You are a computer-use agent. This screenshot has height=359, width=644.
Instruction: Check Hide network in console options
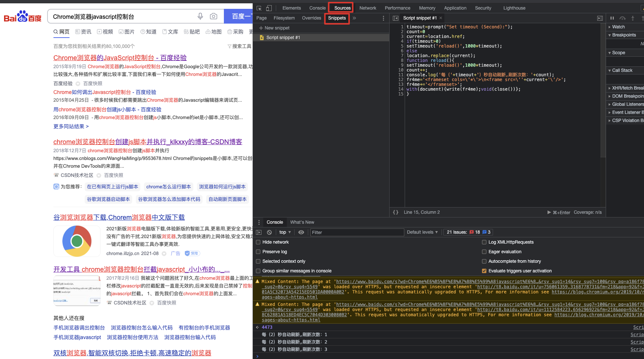(258, 242)
